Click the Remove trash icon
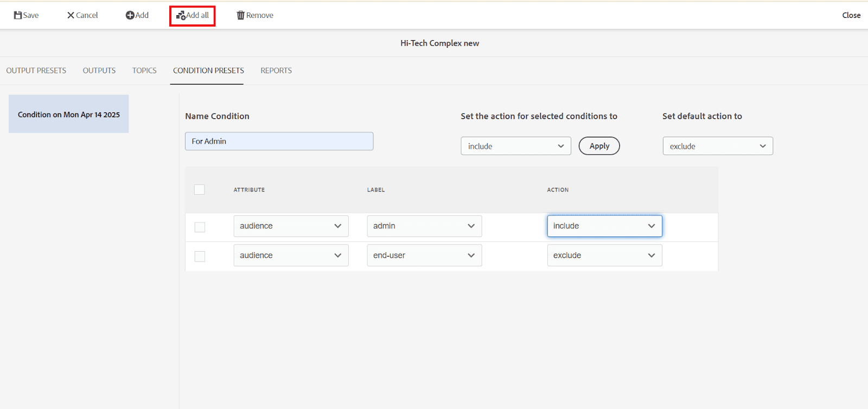Viewport: 868px width, 409px height. [x=241, y=15]
